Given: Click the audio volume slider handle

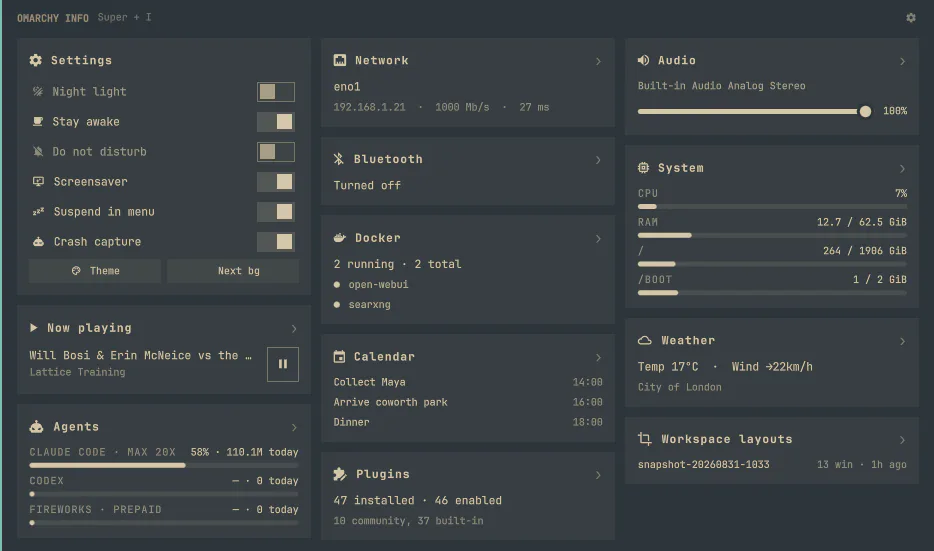Looking at the screenshot, I should pos(865,111).
